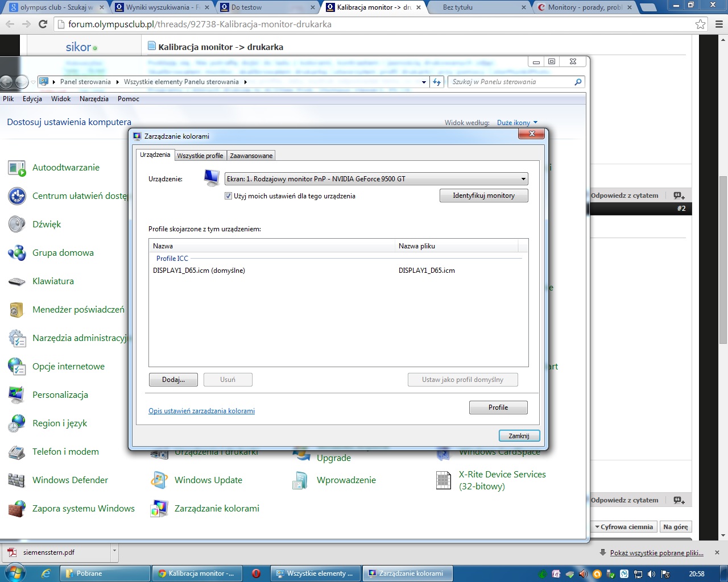Switch to the Zaawansowane tab
Viewport: 728px width, 582px height.
[251, 156]
